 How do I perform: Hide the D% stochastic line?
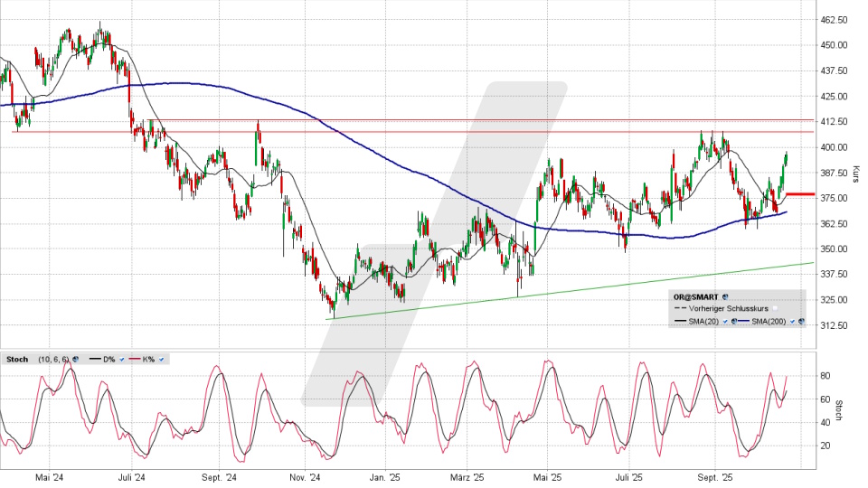click(x=121, y=360)
